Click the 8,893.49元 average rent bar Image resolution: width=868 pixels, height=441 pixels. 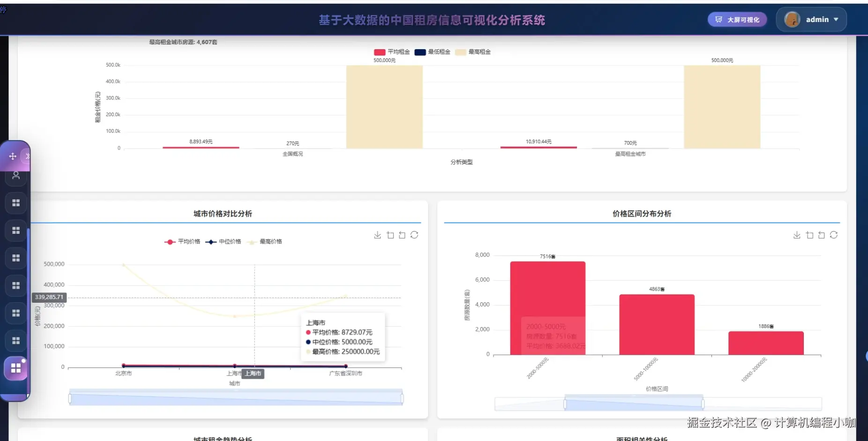tap(201, 148)
